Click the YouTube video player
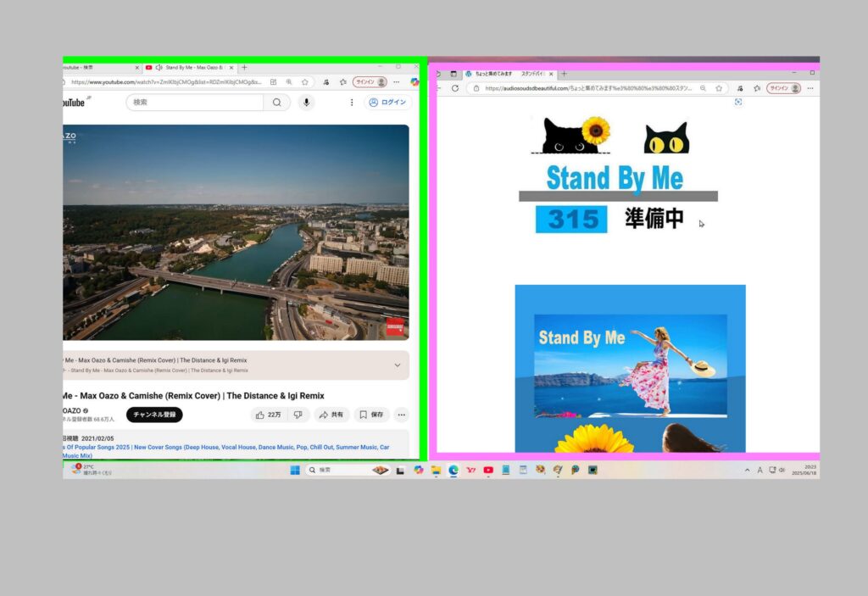 pos(236,232)
